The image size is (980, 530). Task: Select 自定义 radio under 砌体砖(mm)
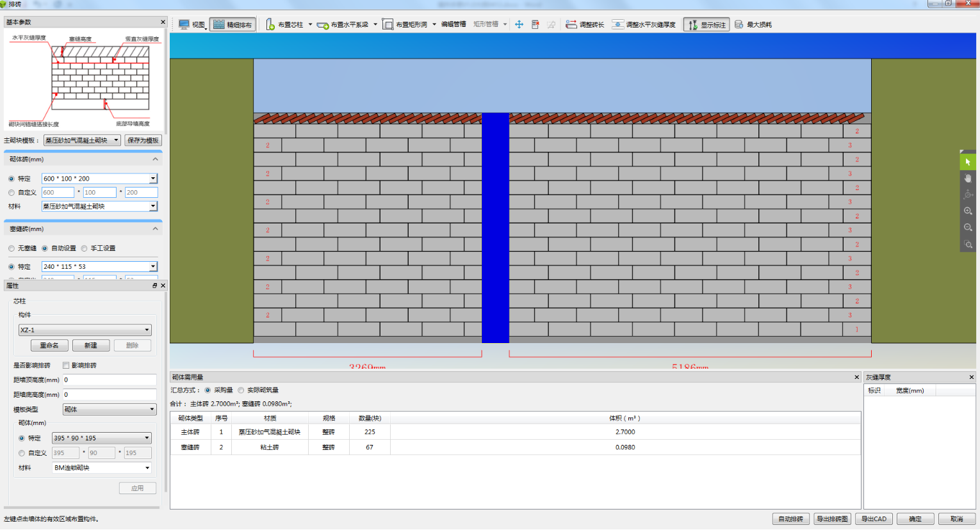(12, 193)
